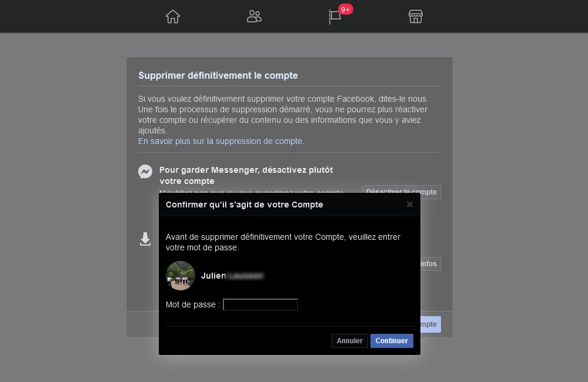
Task: Click the blue Continuer button
Action: pos(392,341)
